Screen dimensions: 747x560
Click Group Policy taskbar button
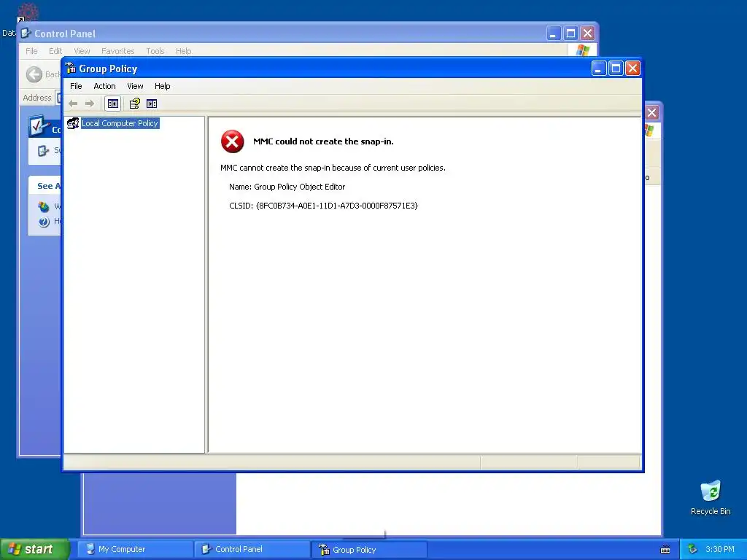368,550
